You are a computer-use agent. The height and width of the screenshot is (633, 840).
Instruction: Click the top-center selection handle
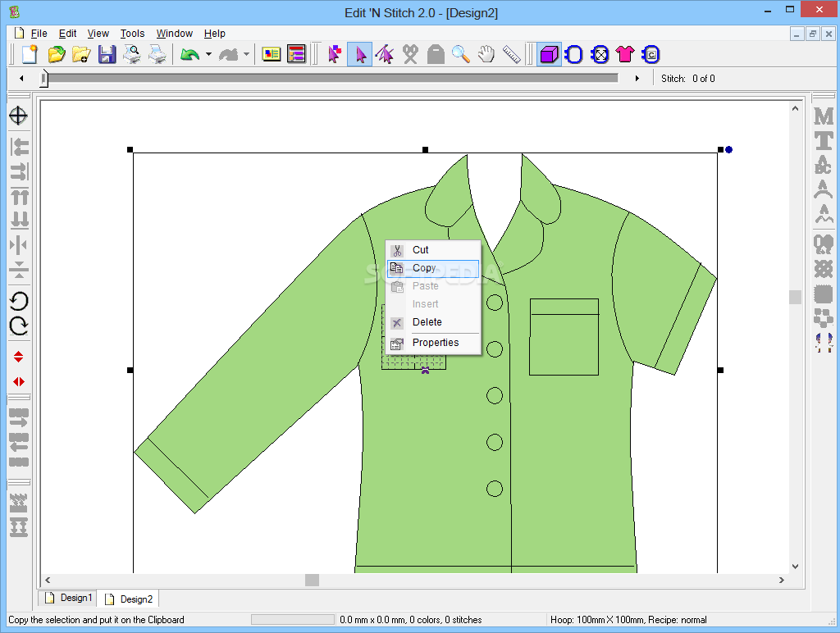(x=426, y=150)
